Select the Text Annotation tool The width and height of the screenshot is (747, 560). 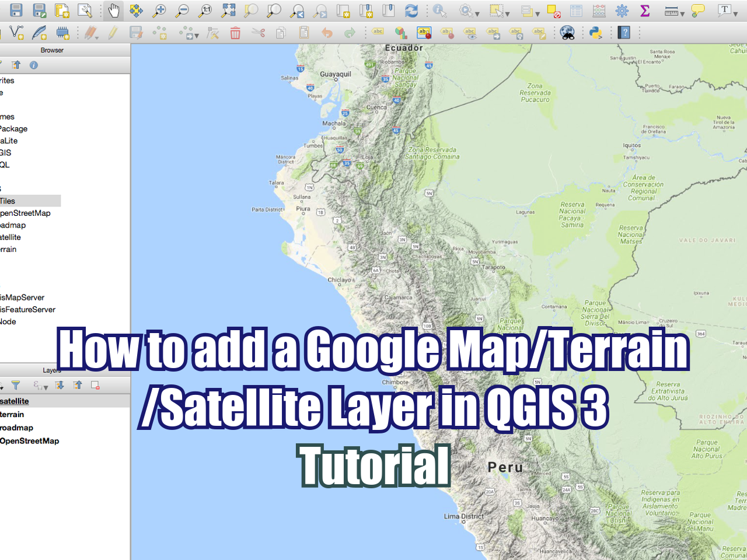pyautogui.click(x=724, y=10)
